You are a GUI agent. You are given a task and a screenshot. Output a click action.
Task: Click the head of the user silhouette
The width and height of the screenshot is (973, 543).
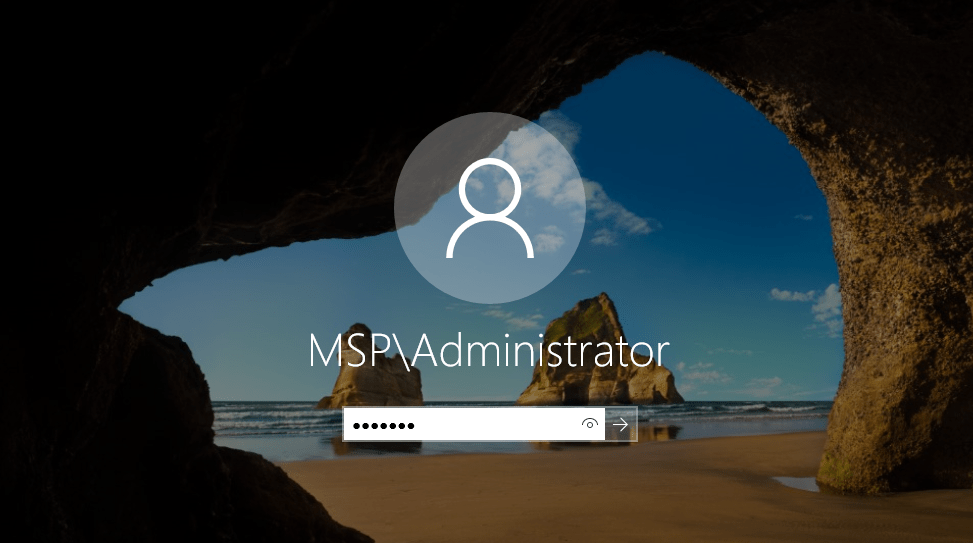[490, 187]
